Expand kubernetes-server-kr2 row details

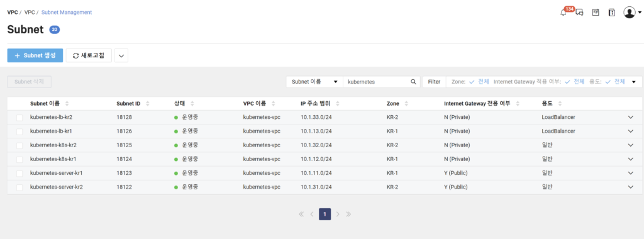point(631,187)
